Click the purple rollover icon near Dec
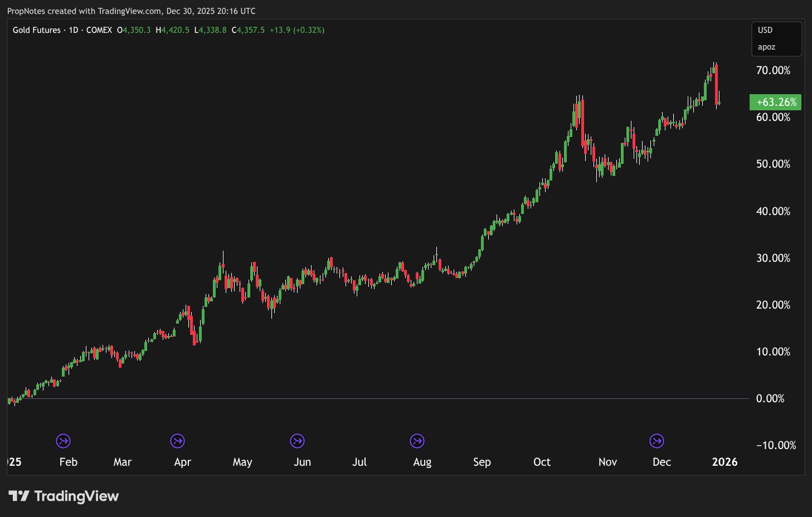 coord(657,441)
